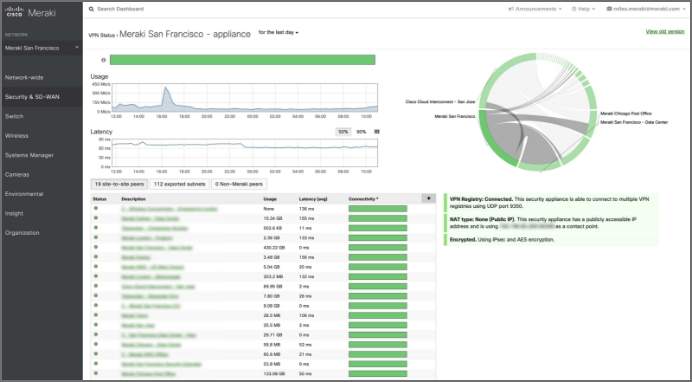Click the 53.8 MB usage cell
Screen dimensions: 692x382
tap(271, 364)
